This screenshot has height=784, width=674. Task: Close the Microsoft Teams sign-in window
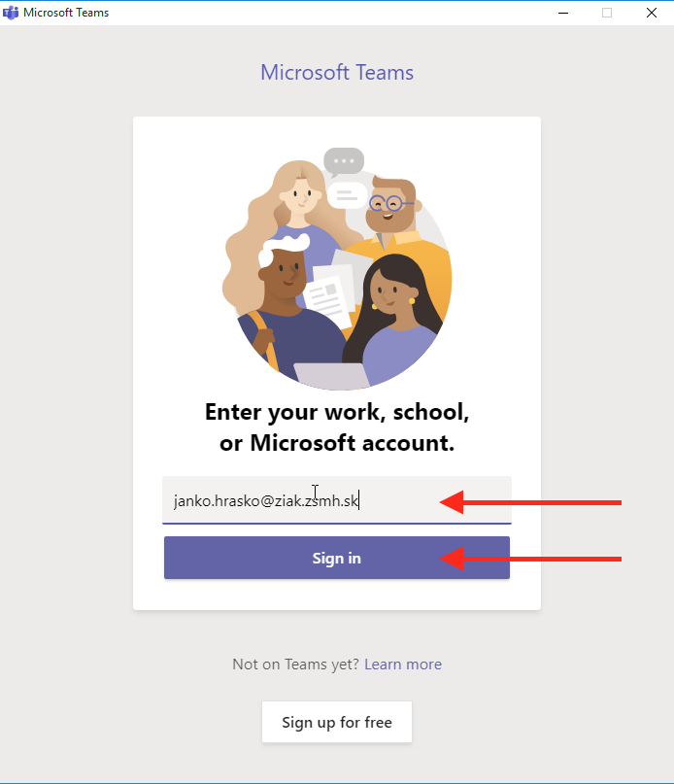(x=651, y=13)
